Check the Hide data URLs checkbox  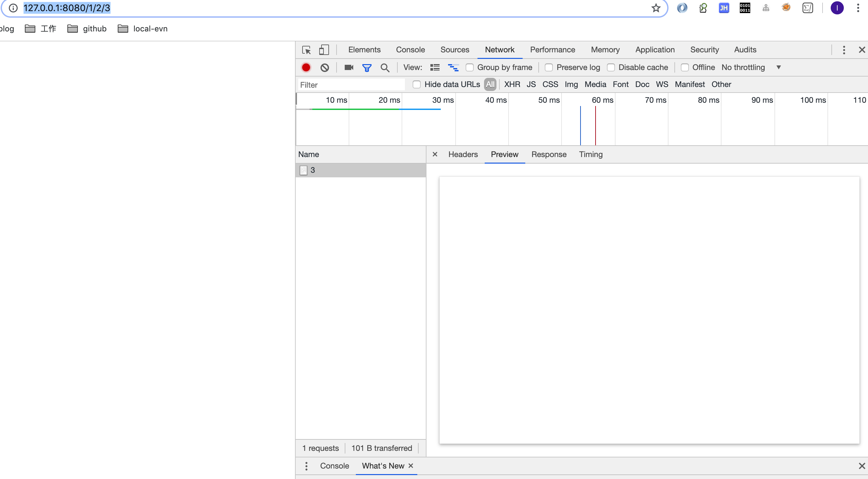pyautogui.click(x=416, y=84)
